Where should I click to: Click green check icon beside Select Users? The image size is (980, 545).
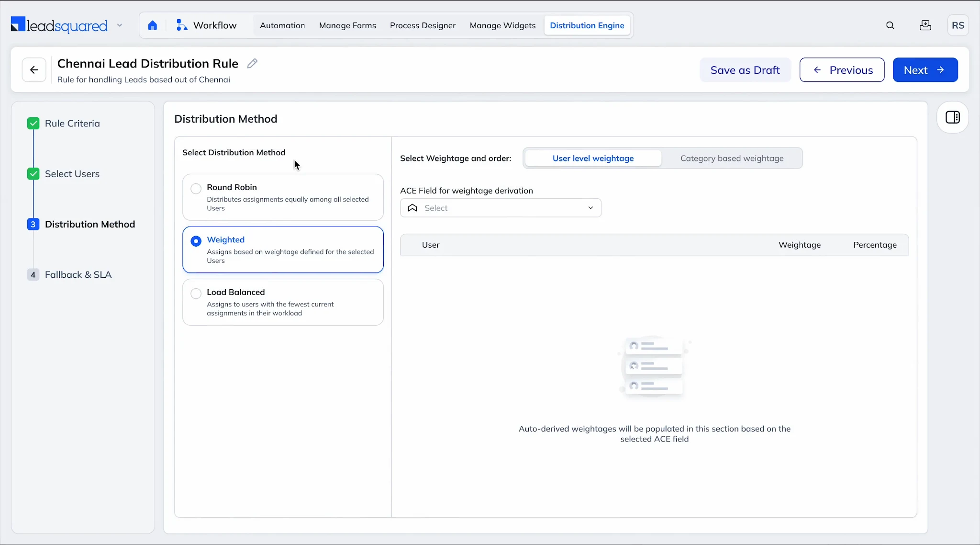(33, 174)
